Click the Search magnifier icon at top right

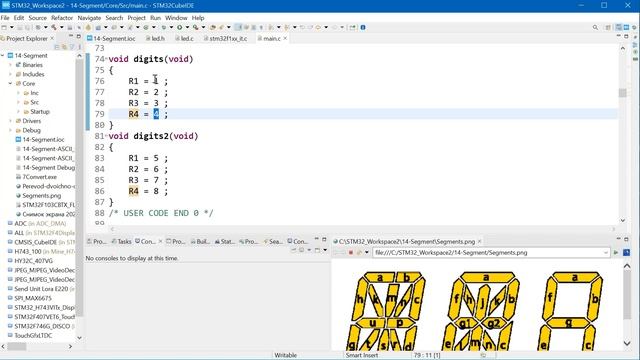595,27
